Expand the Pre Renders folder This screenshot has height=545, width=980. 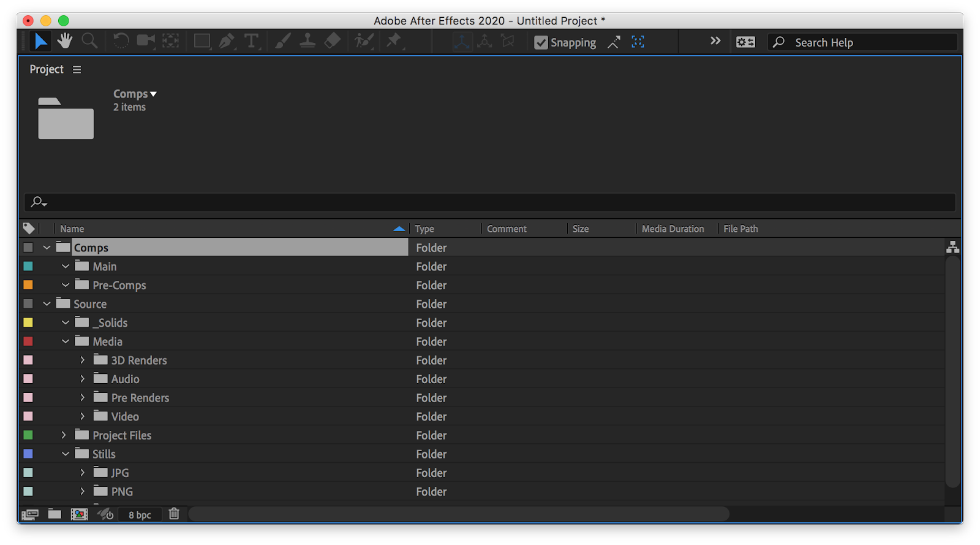pos(82,397)
